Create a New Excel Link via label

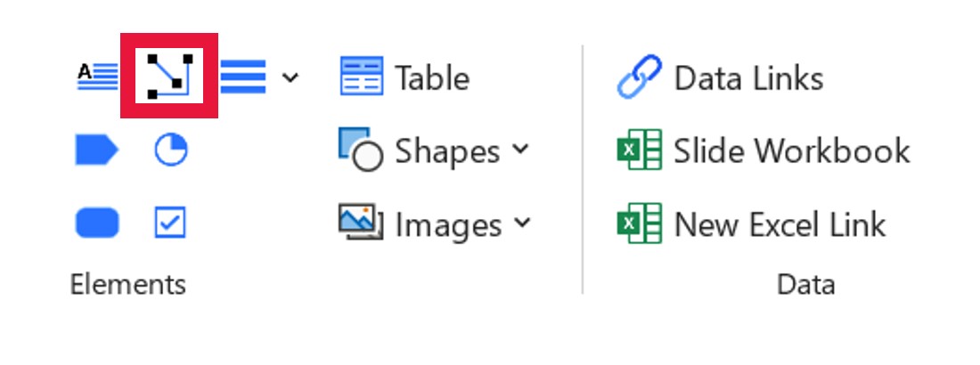point(780,224)
